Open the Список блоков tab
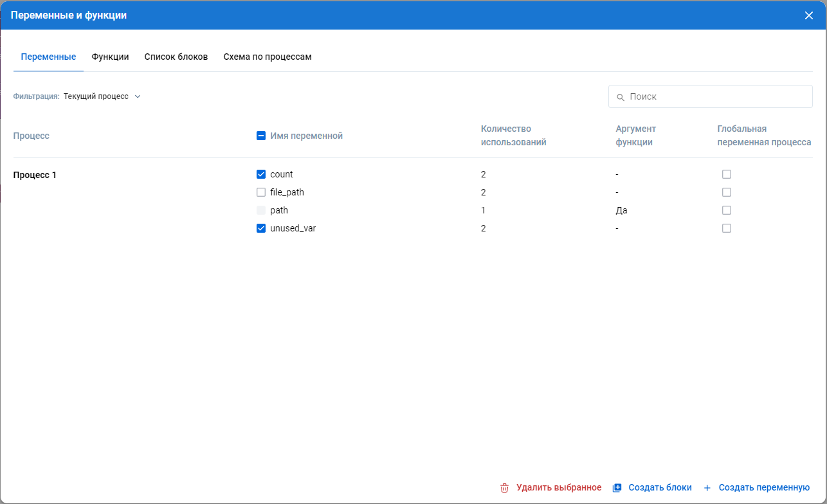This screenshot has width=827, height=504. coord(176,57)
